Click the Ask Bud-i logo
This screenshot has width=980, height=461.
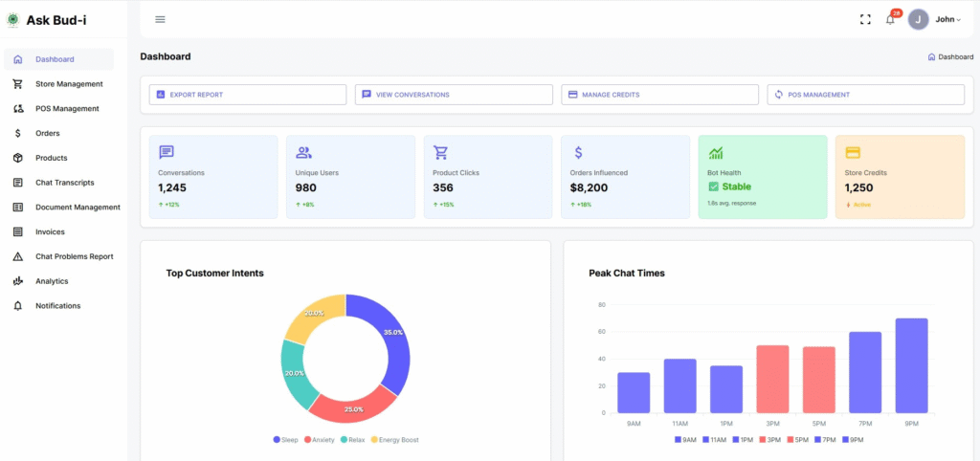13,19
